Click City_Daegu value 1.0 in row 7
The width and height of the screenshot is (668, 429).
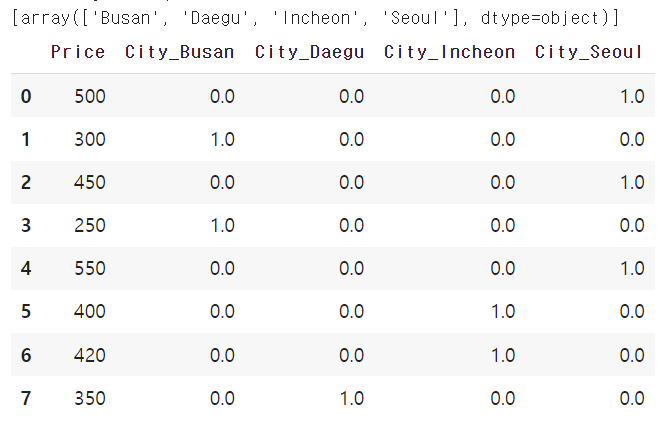click(351, 398)
